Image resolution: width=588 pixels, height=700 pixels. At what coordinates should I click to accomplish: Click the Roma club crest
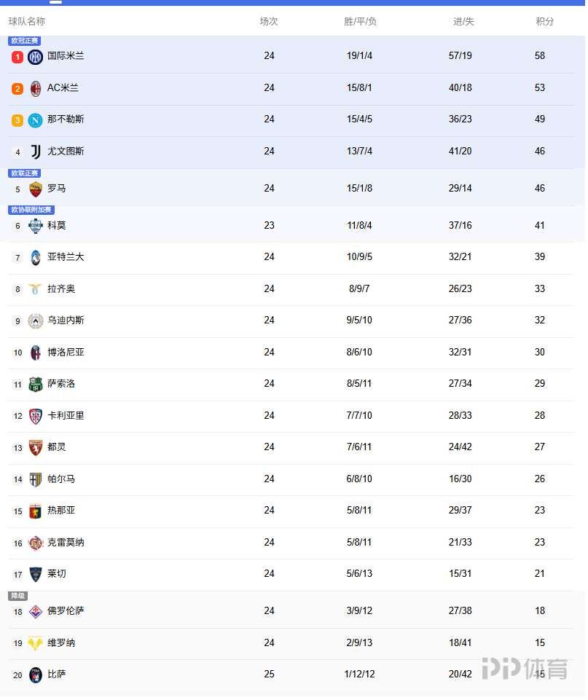(35, 189)
